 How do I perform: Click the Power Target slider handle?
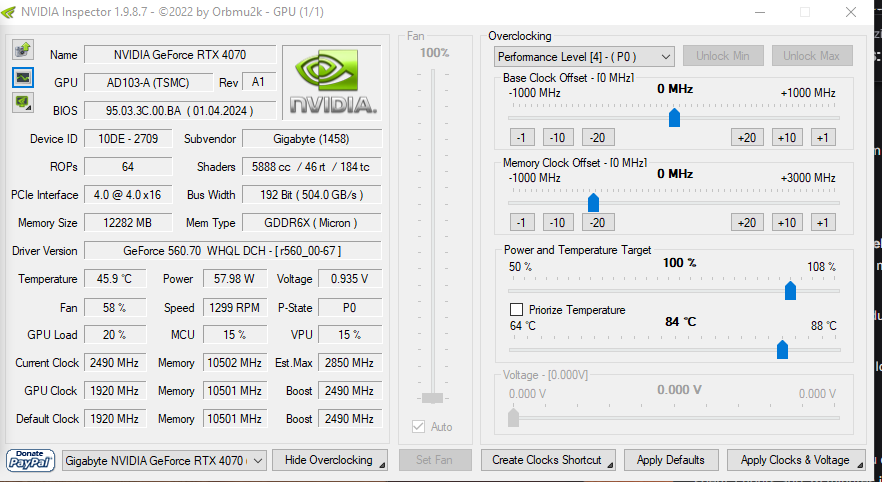pos(790,290)
